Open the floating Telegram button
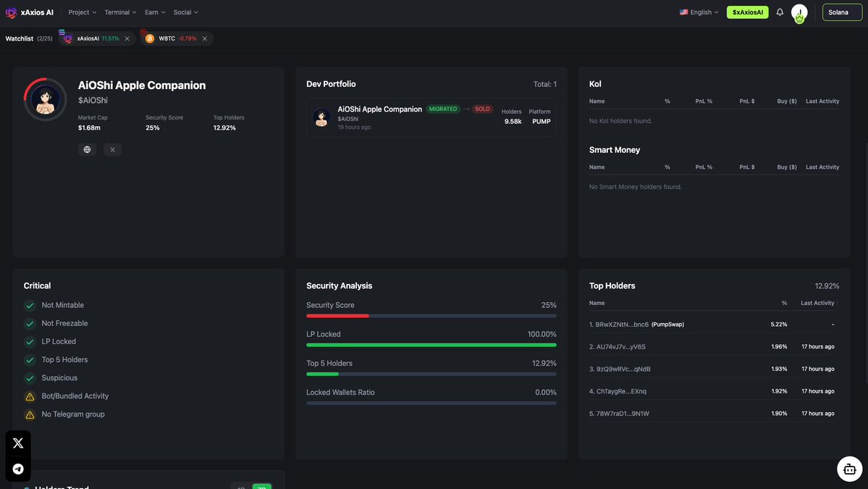Viewport: 868px width, 489px height. click(18, 469)
